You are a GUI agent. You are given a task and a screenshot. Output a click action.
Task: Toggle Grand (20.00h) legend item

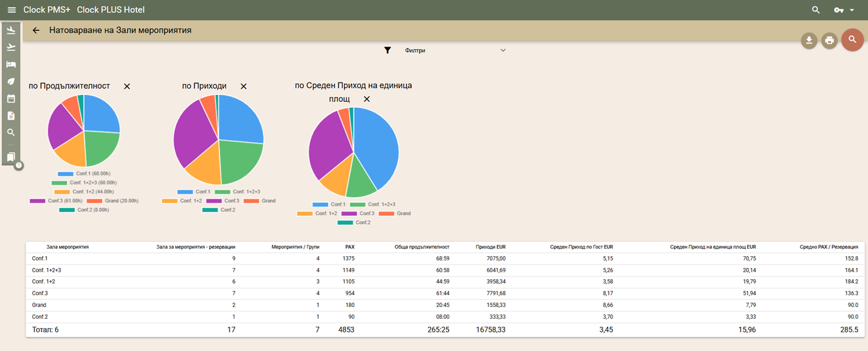[x=113, y=201]
